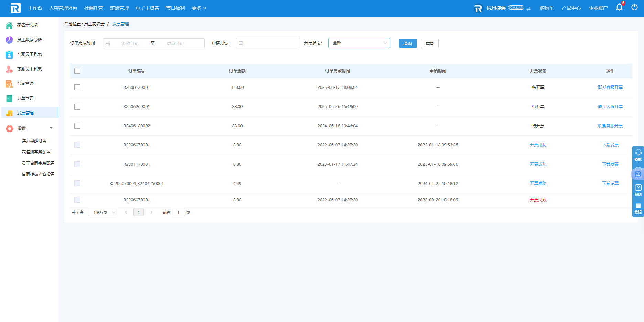Open the 10条/页 page size dropdown
The image size is (644, 322).
pyautogui.click(x=103, y=212)
